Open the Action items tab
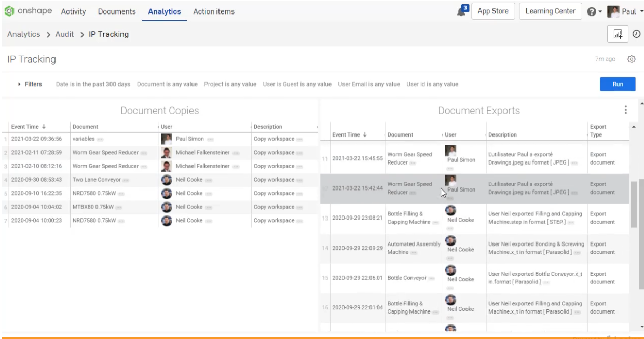Screen dimensions: 644x339 pyautogui.click(x=214, y=11)
